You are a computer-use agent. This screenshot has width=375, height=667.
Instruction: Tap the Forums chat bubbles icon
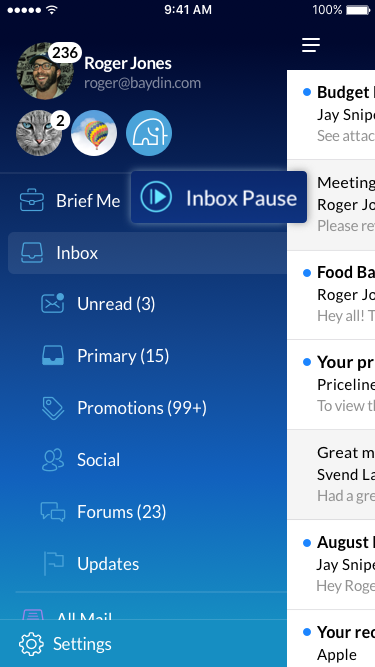[53, 512]
